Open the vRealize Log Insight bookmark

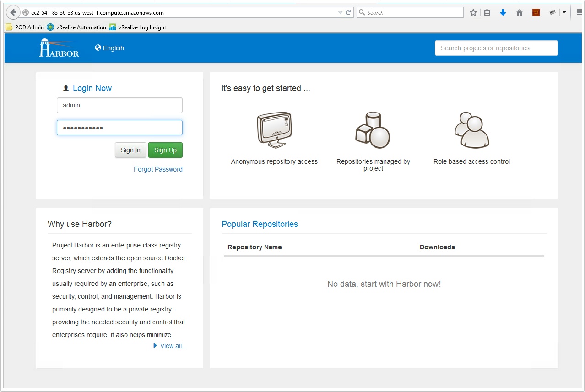(x=138, y=27)
